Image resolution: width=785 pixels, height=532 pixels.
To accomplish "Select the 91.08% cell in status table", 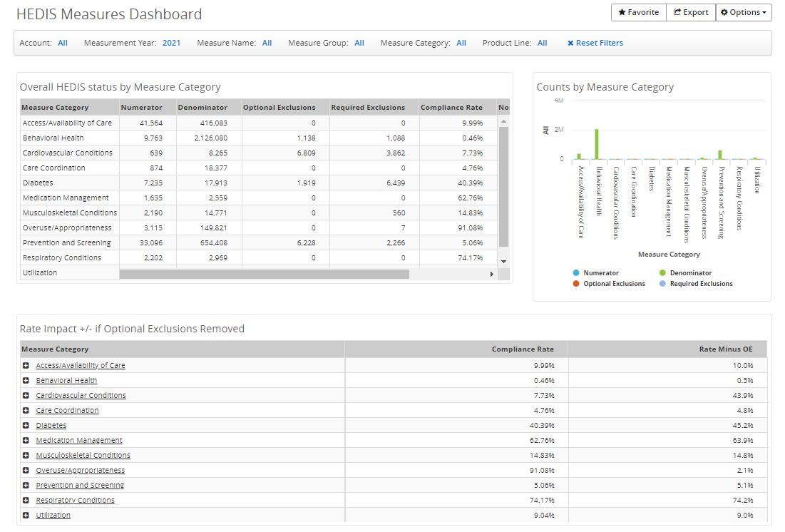I will pos(458,228).
